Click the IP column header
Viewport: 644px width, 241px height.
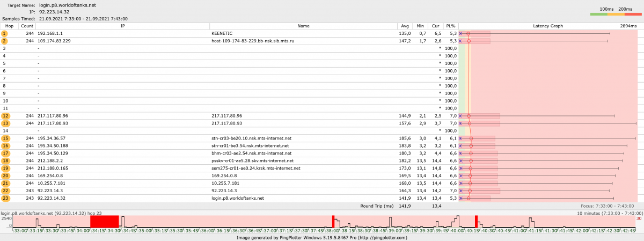pyautogui.click(x=122, y=26)
